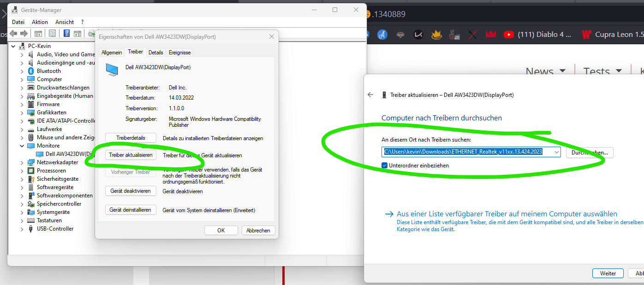
Task: Expand the Audio, Video und Game node
Action: [22, 54]
